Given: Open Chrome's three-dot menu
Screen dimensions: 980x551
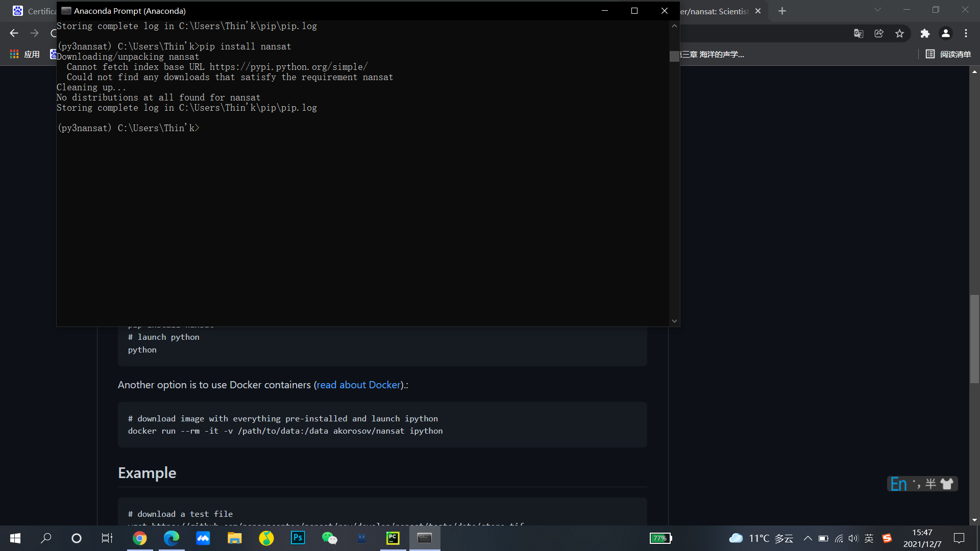Looking at the screenshot, I should point(966,33).
